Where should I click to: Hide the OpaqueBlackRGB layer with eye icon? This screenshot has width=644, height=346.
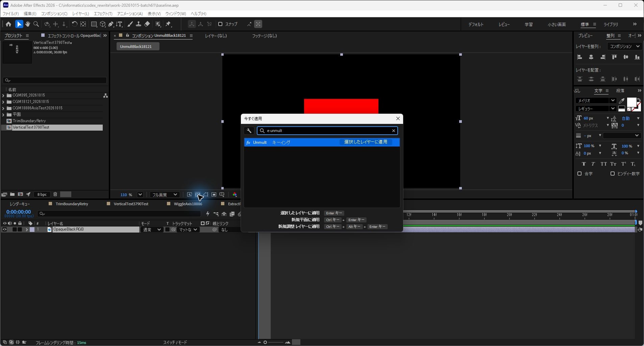(x=4, y=230)
